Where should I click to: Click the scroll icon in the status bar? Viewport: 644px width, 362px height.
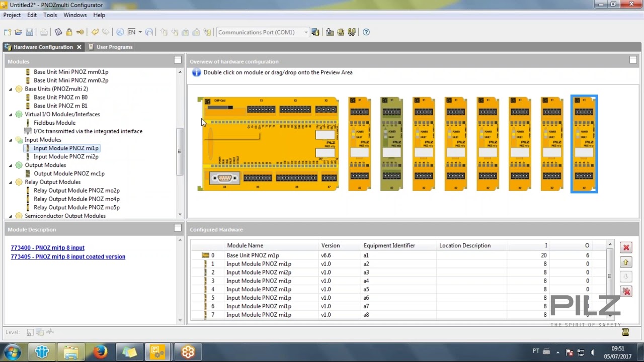click(625, 332)
